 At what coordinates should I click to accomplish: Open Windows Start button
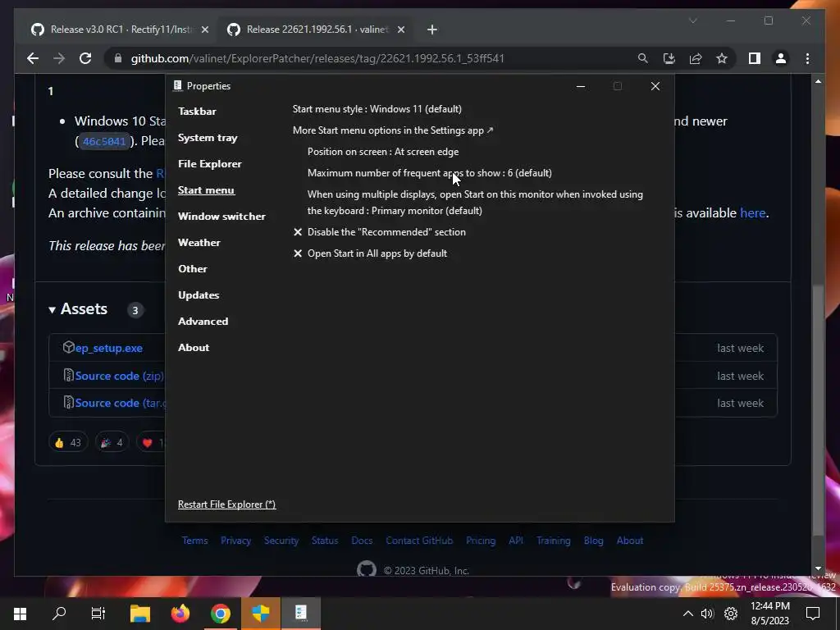tap(20, 614)
